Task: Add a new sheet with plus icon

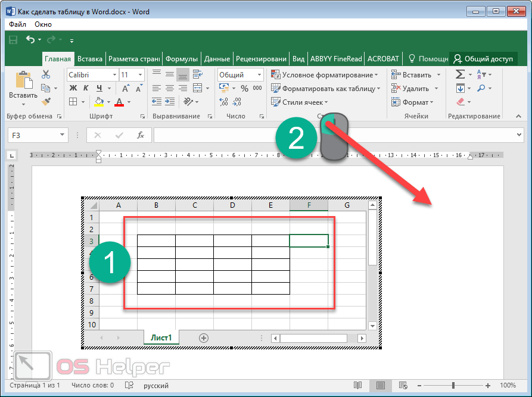Action: 204,337
